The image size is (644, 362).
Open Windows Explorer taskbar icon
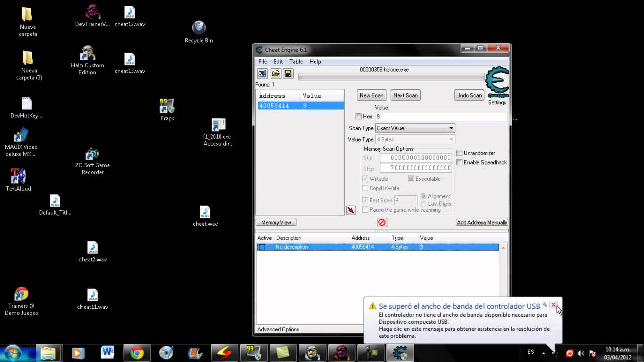pyautogui.click(x=48, y=353)
